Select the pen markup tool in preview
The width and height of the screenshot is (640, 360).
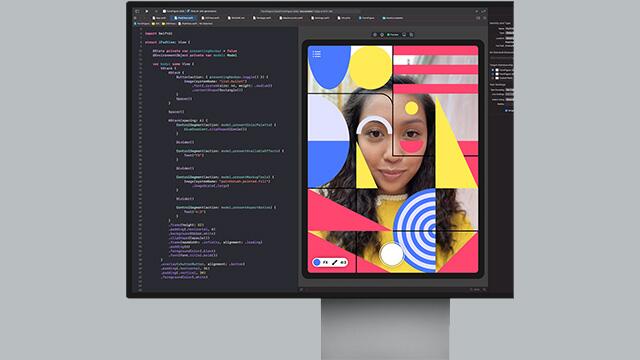(x=334, y=262)
